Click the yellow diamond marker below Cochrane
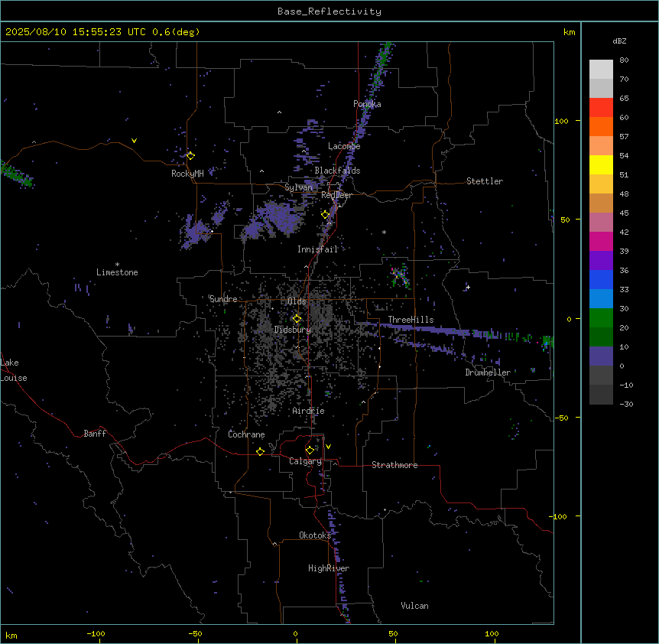 pos(260,451)
